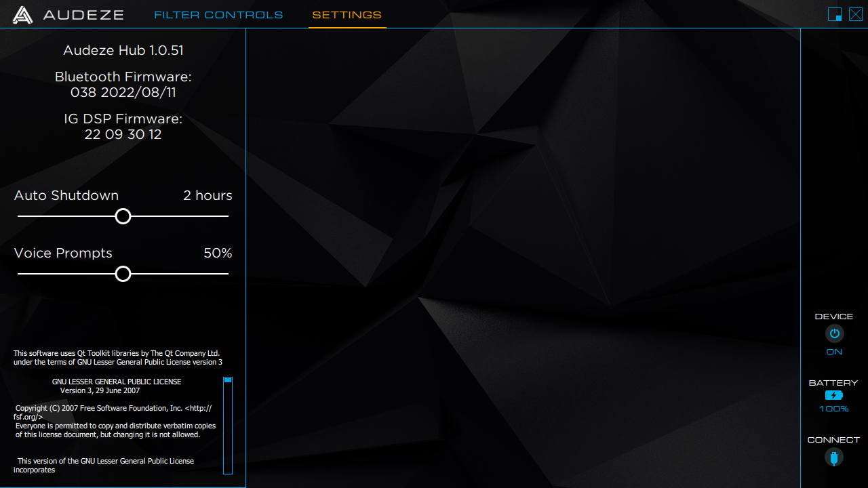Toggle the Device power button
868x488 pixels.
[834, 333]
